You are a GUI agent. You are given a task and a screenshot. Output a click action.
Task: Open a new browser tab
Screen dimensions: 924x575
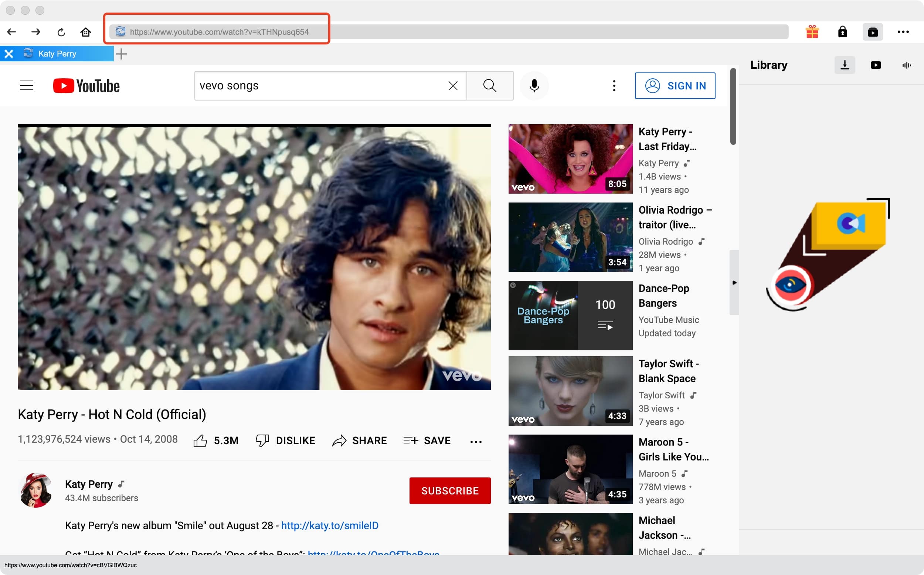[121, 54]
